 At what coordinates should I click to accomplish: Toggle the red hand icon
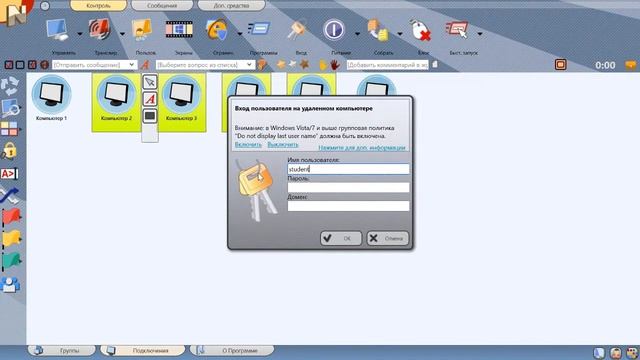(335, 65)
